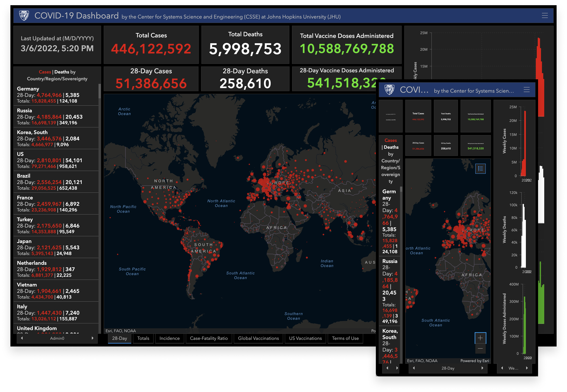567x392 pixels.
Task: Click the map legend list icon
Action: point(480,169)
